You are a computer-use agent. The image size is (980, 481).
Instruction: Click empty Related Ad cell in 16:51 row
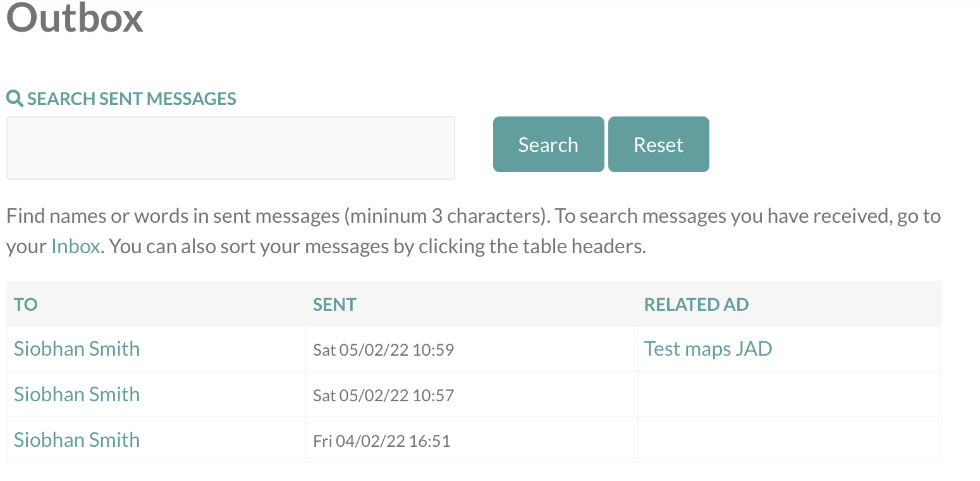click(x=789, y=440)
